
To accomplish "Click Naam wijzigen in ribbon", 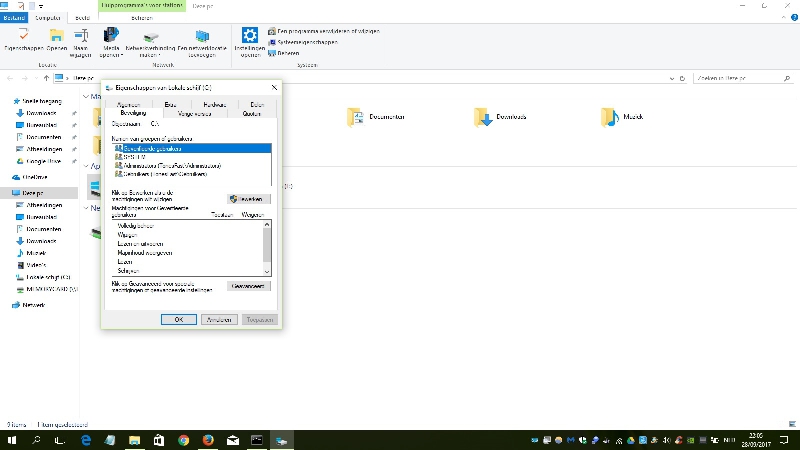I will (81, 43).
